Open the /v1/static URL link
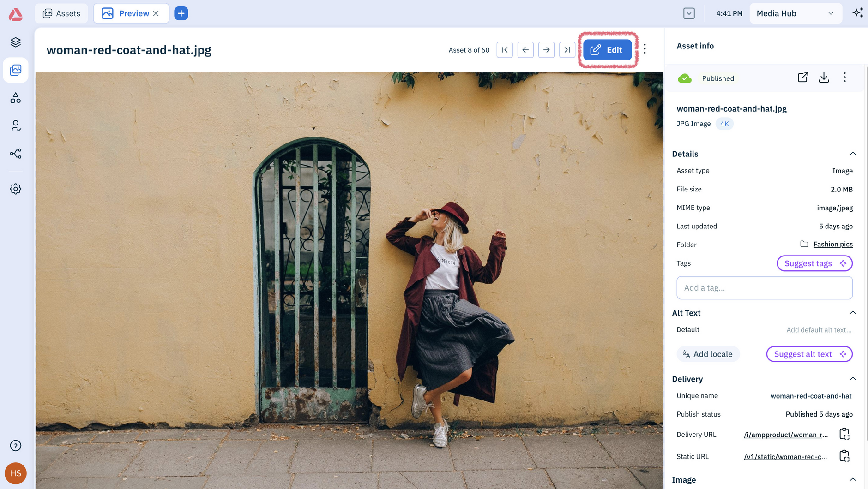Viewport: 868px width, 489px height. coord(785,457)
